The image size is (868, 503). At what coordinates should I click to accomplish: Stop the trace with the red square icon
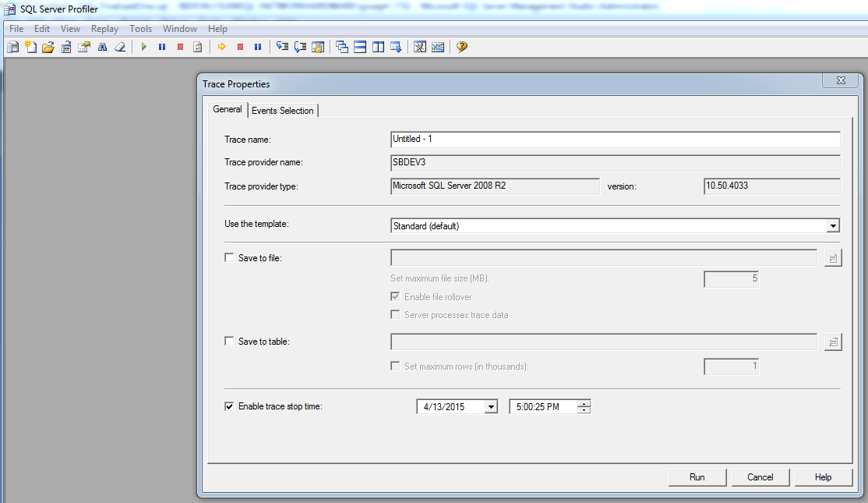[180, 47]
